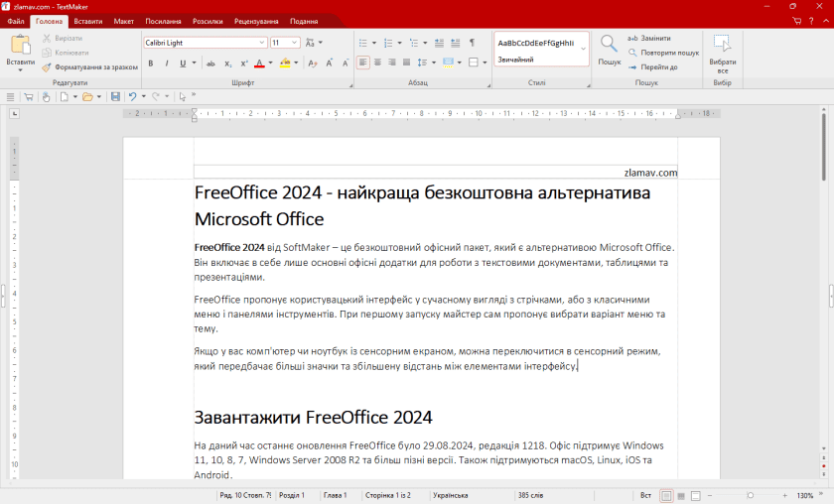Expand paragraph styles gallery dropdown
Viewport: 834px width, 504px height.
(x=584, y=49)
